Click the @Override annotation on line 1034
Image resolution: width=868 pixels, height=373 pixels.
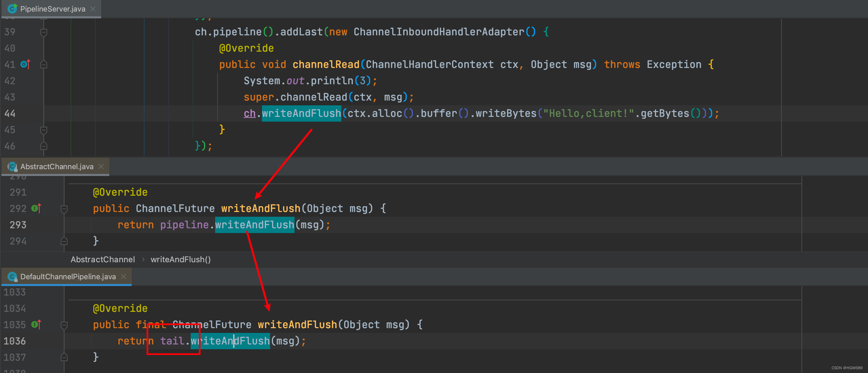120,308
